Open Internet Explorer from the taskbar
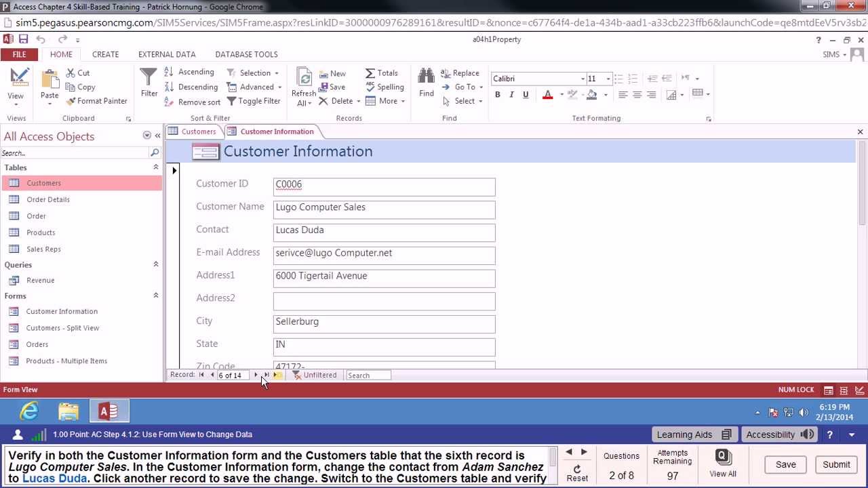The image size is (868, 488). [x=29, y=411]
